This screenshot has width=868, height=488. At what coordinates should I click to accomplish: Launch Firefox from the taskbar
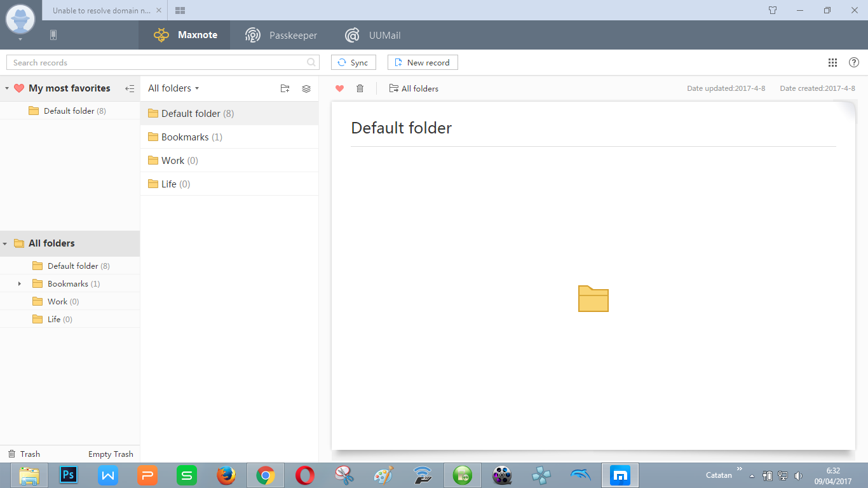pyautogui.click(x=226, y=475)
